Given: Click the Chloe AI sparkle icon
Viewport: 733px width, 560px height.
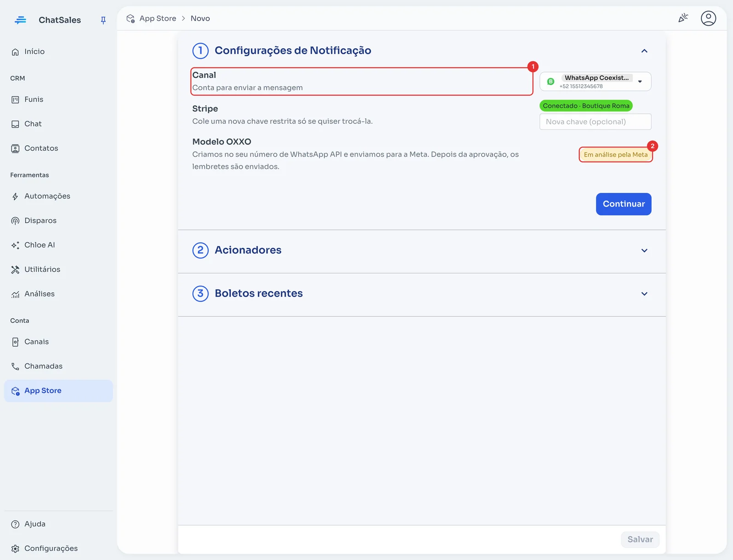Looking at the screenshot, I should 15,245.
